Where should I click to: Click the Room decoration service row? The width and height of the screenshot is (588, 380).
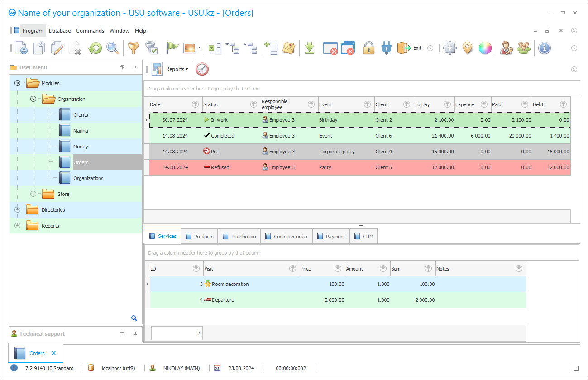231,284
